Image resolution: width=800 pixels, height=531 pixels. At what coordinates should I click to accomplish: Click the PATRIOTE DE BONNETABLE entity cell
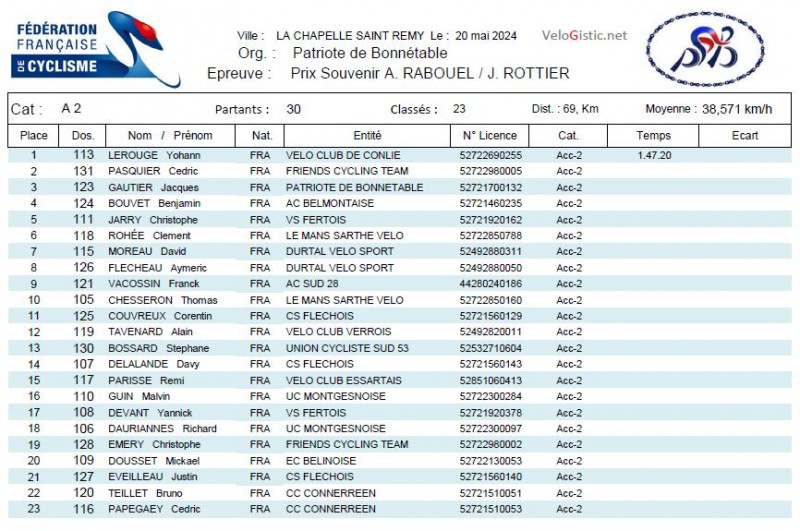tap(354, 187)
